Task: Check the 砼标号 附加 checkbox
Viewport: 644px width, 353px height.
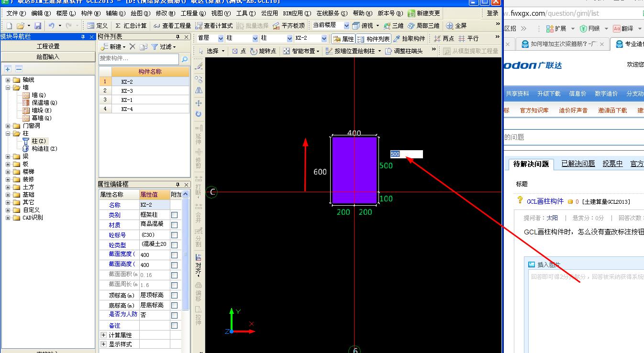Action: click(175, 235)
